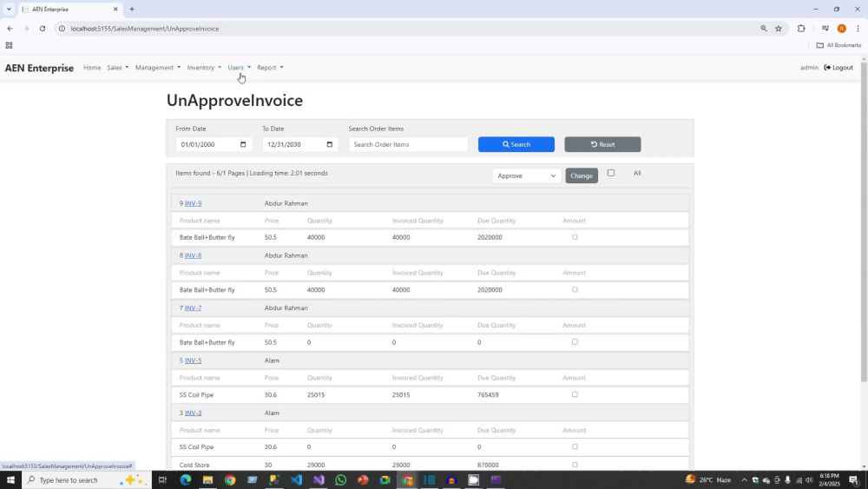This screenshot has width=868, height=489.
Task: Launch Microsoft Edge from the taskbar
Action: coord(186,479)
